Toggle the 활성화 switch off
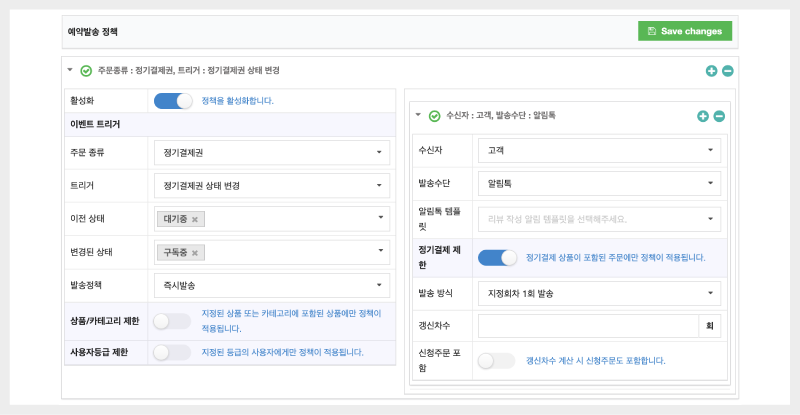This screenshot has width=800, height=415. pyautogui.click(x=172, y=101)
